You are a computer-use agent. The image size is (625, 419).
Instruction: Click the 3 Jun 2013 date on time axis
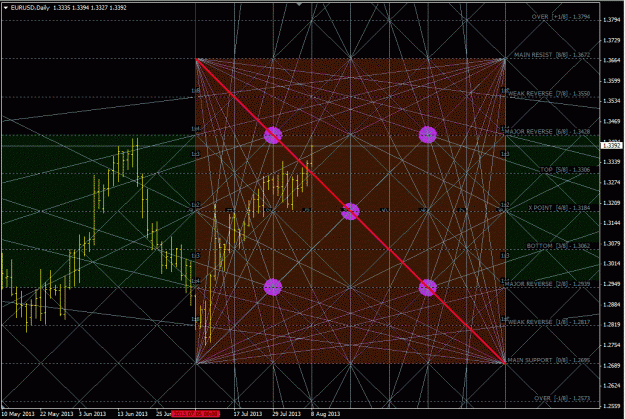[x=92, y=414]
